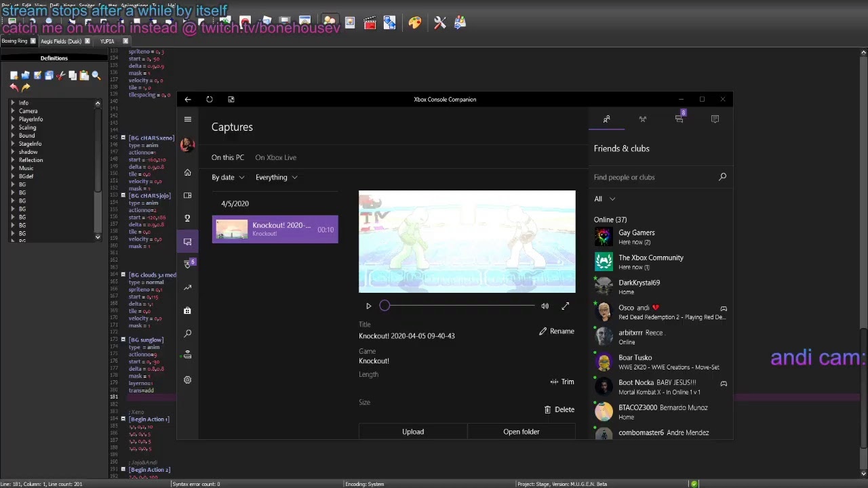This screenshot has height=488, width=868.
Task: Click the capture video progress slider handle
Action: point(384,306)
